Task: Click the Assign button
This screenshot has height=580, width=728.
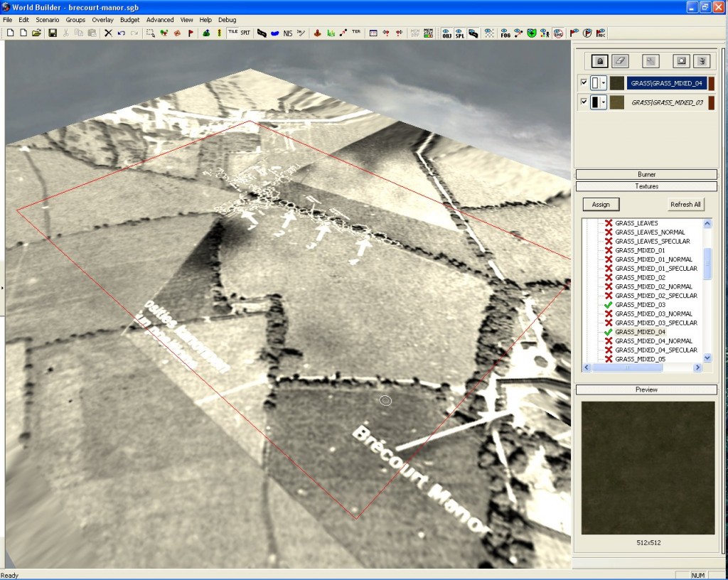Action: click(601, 204)
